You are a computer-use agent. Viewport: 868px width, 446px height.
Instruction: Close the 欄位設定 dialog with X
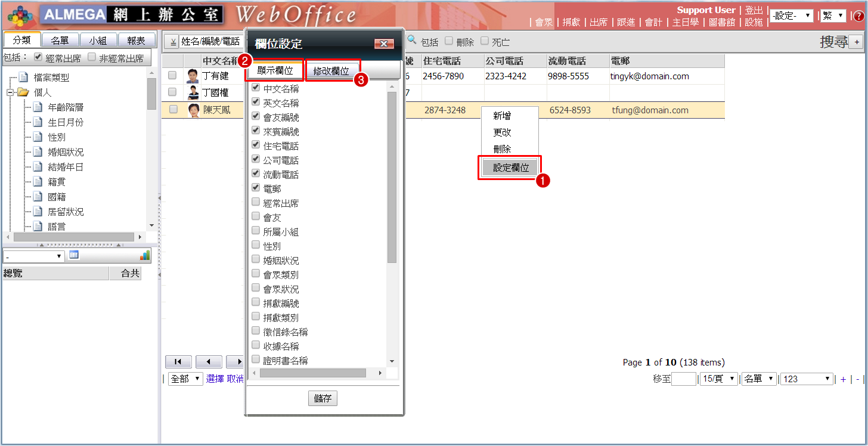383,44
